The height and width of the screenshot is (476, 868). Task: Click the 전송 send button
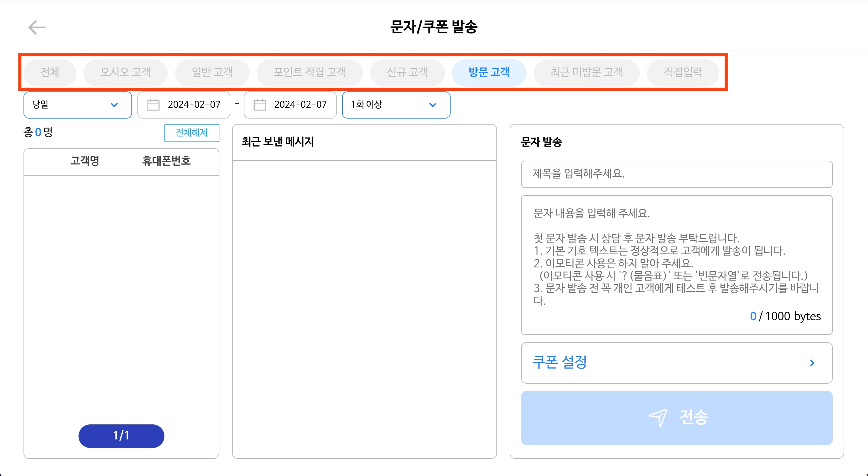click(x=677, y=418)
